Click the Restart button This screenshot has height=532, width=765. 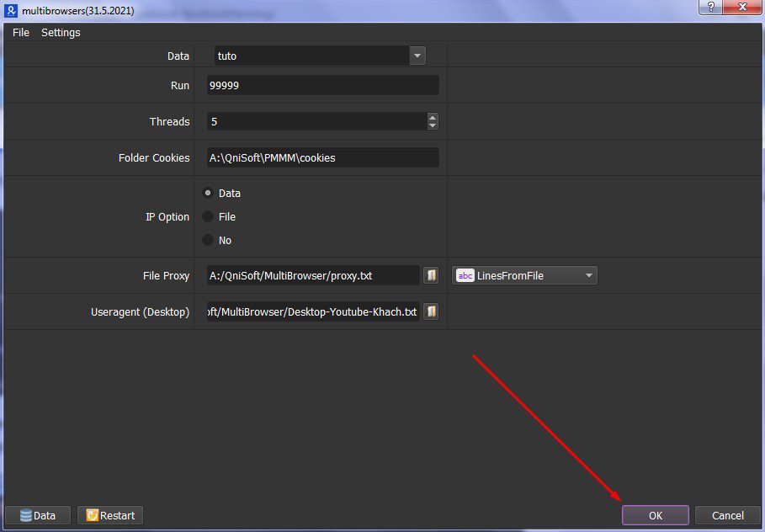click(110, 515)
